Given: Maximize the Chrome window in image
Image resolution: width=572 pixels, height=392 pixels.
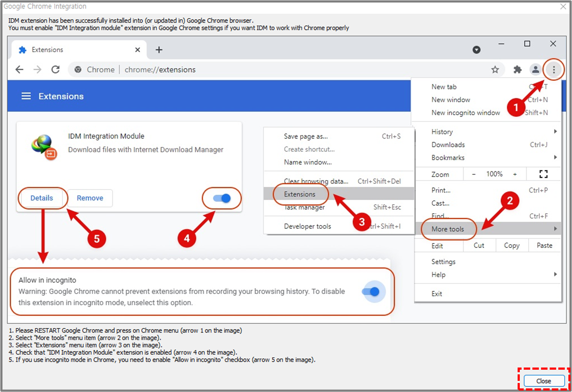Looking at the screenshot, I should (x=527, y=44).
